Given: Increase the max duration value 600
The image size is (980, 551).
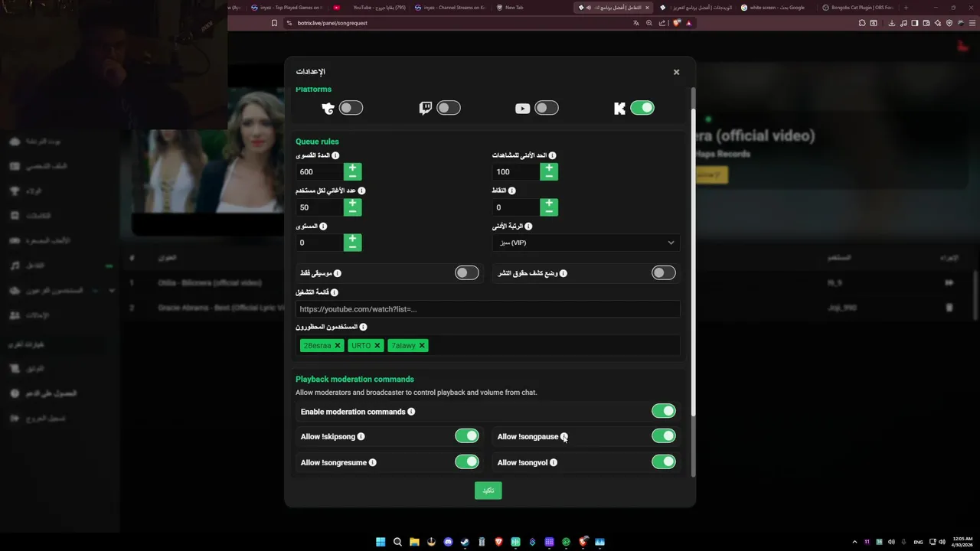Looking at the screenshot, I should 352,167.
